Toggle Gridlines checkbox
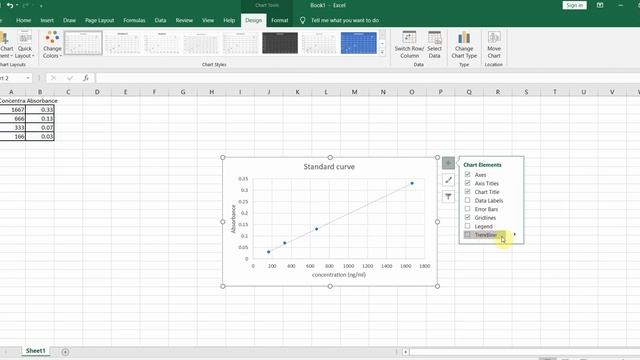The width and height of the screenshot is (640, 360). 467,217
